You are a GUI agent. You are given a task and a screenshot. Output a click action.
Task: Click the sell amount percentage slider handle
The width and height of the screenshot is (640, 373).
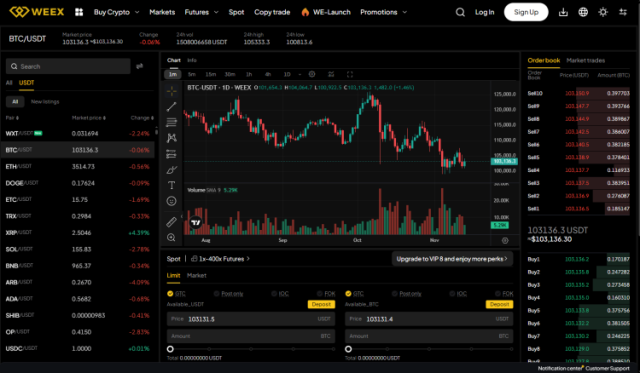348,349
